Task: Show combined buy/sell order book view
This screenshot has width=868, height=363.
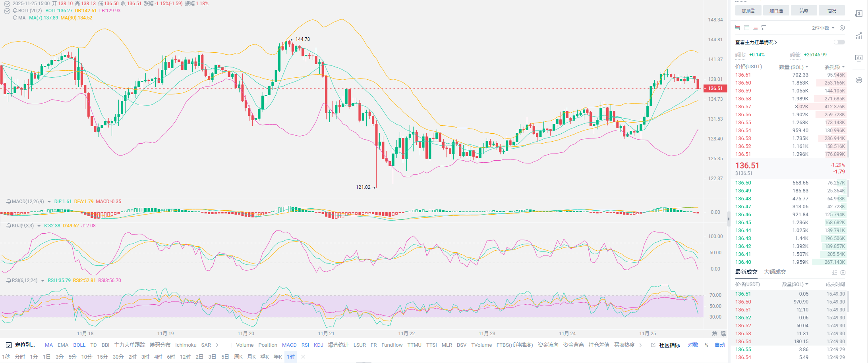Action: [x=737, y=28]
